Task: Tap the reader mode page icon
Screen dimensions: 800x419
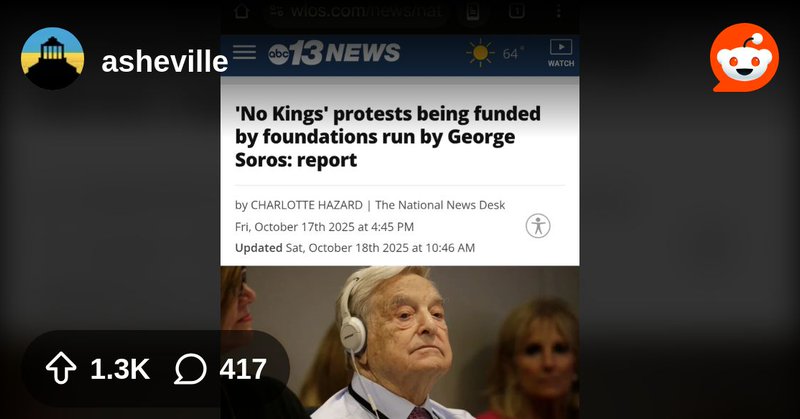Action: (473, 11)
